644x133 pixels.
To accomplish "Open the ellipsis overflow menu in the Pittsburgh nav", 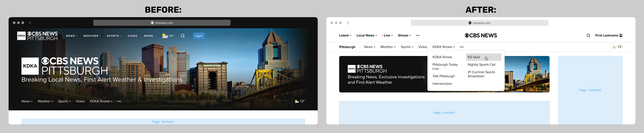I will coord(462,47).
